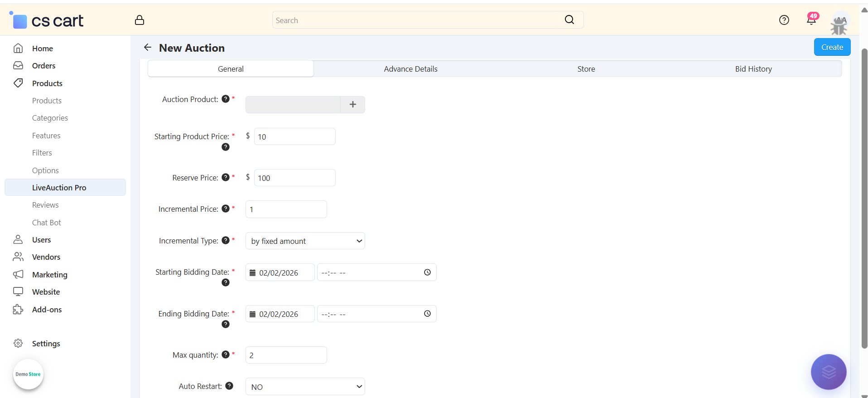The image size is (868, 398).
Task: Click the Auto Restart help icon
Action: (x=229, y=386)
